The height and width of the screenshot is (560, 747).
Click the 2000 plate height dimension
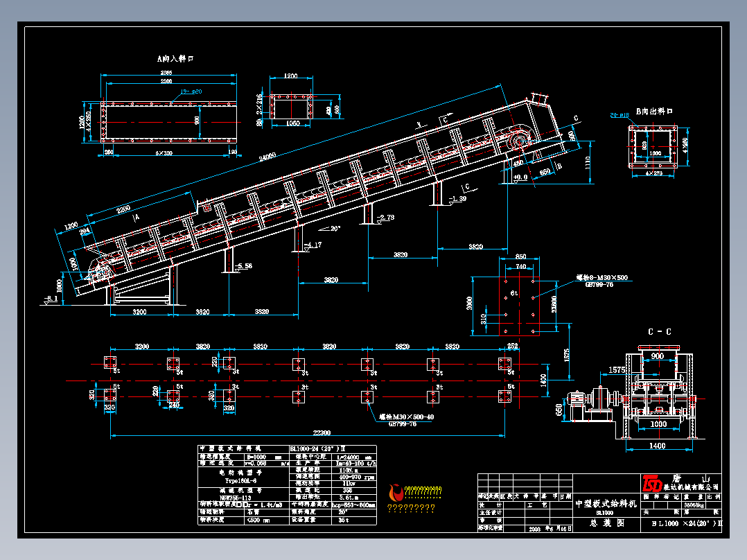point(469,303)
